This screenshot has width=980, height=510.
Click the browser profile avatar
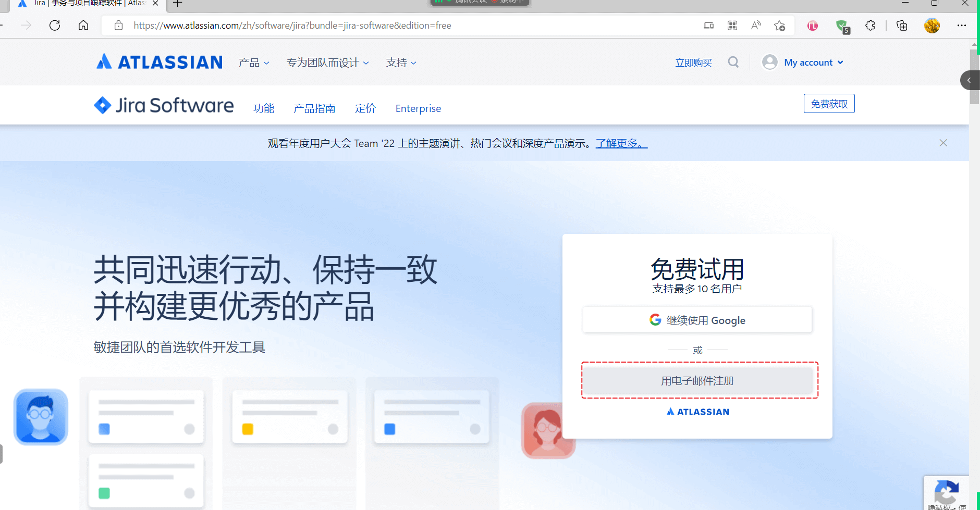[932, 26]
